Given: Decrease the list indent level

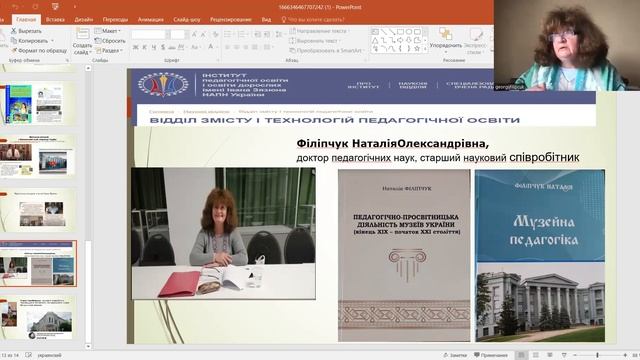Looking at the screenshot, I should (258, 35).
